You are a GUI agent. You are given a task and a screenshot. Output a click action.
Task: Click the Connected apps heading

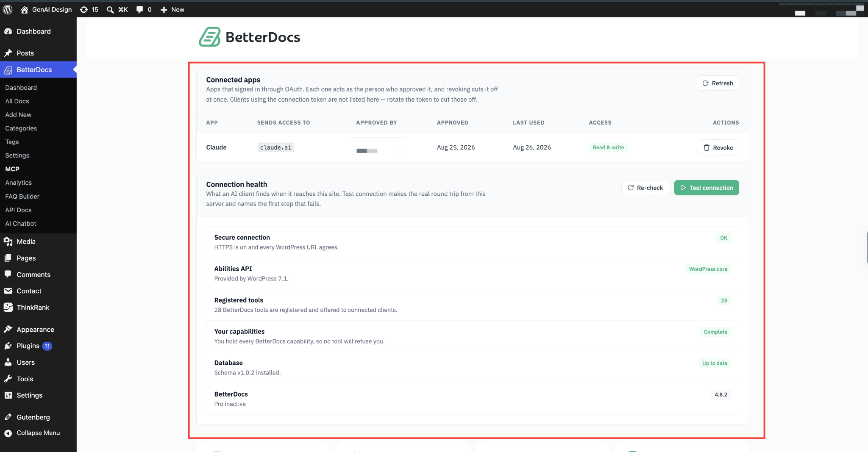point(233,80)
